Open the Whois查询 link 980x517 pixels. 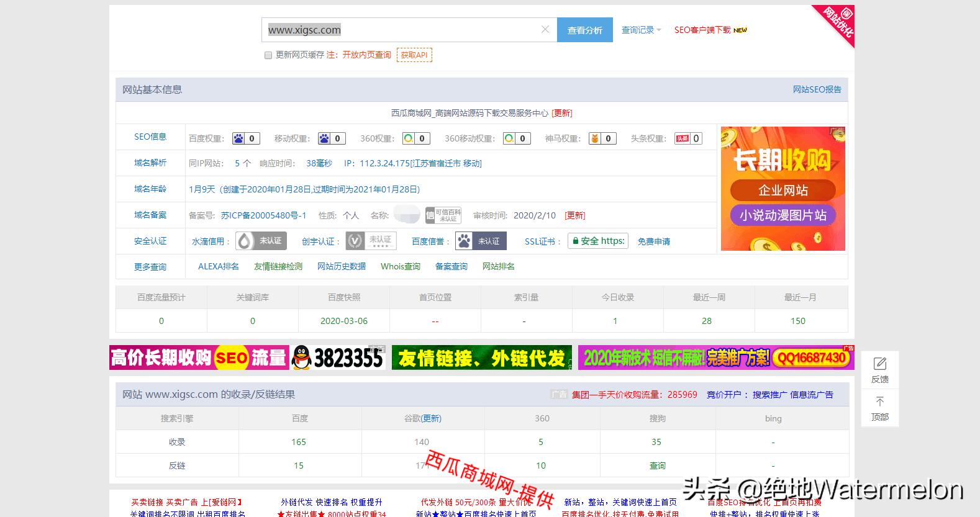tap(401, 266)
